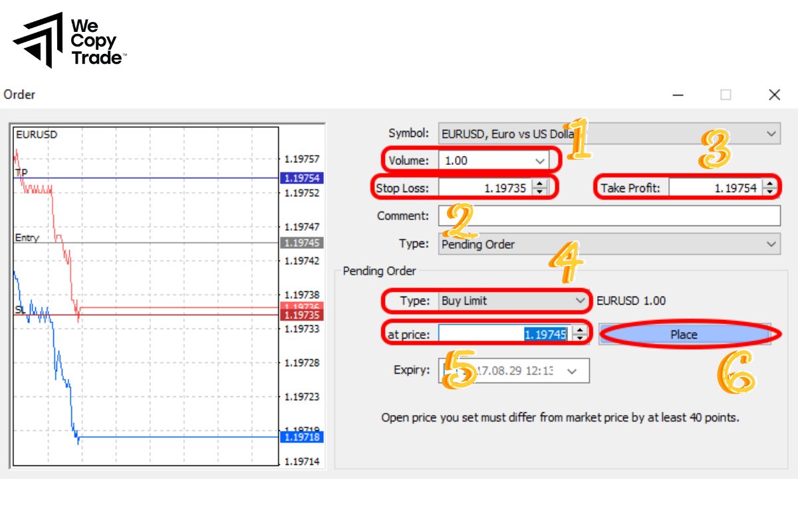
Task: Open the Volume dropdown list
Action: [x=539, y=160]
